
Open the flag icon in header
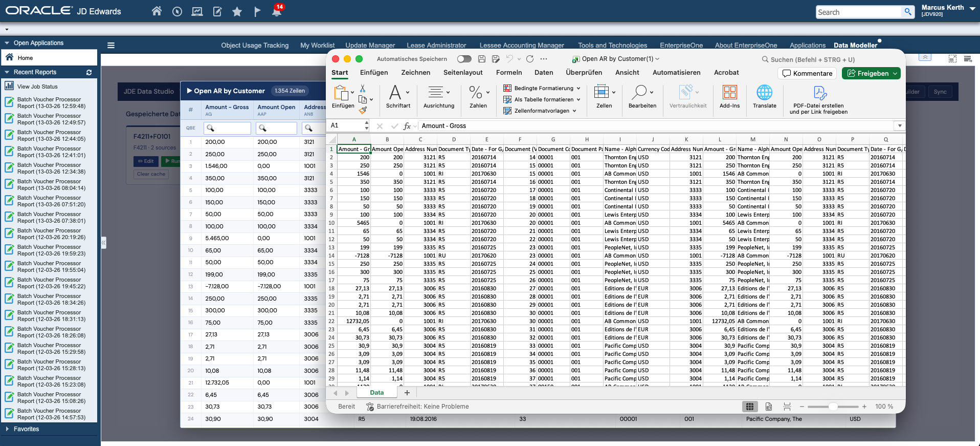coord(257,11)
